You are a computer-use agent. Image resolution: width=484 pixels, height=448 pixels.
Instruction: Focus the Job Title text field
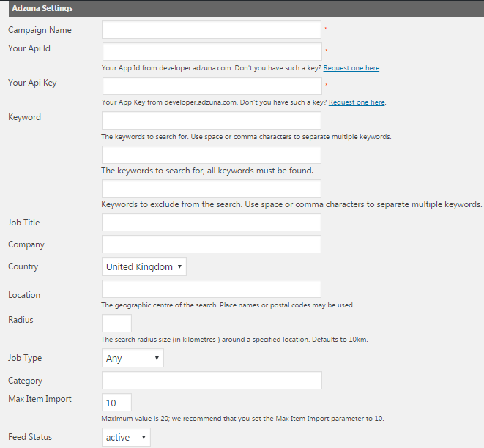pos(211,223)
